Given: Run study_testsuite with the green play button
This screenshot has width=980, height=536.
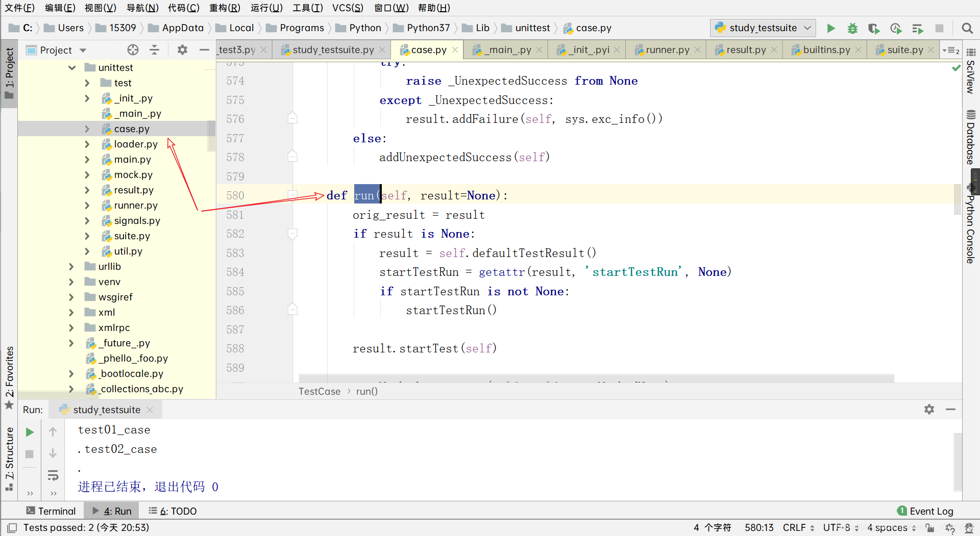Looking at the screenshot, I should point(831,29).
